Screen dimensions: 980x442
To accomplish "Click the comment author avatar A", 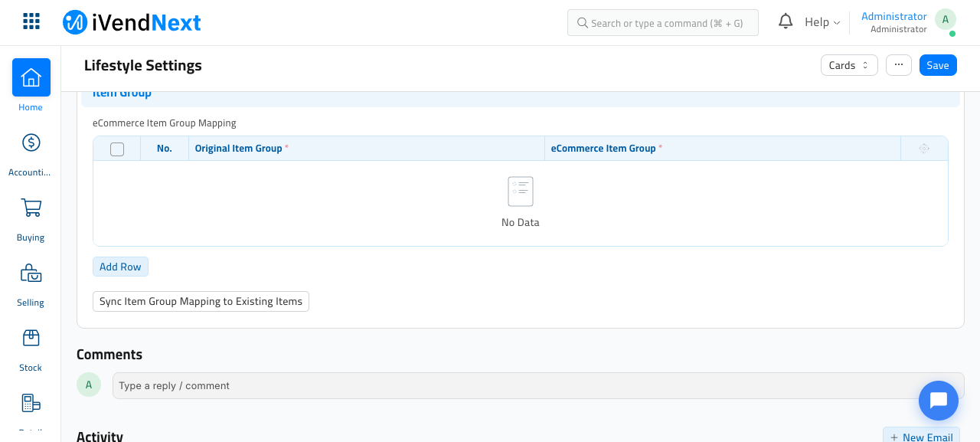I will click(x=89, y=385).
